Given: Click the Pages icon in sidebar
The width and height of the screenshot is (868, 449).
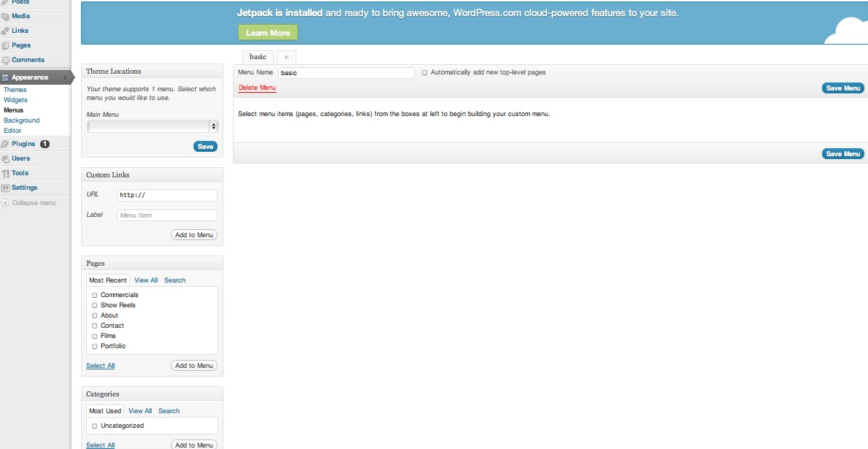Looking at the screenshot, I should click(x=6, y=45).
